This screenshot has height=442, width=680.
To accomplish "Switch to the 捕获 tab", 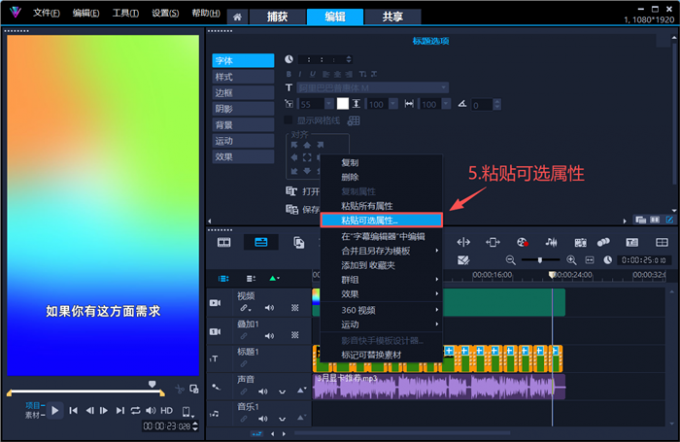I will coord(278,17).
